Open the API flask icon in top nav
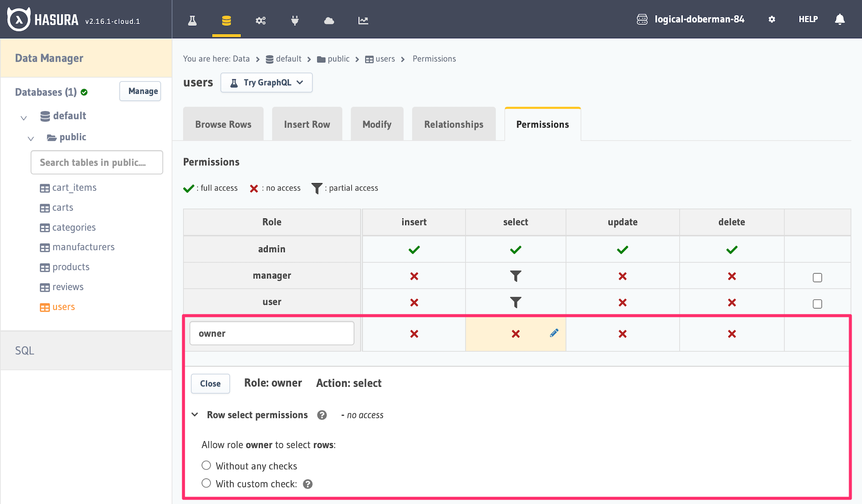 click(192, 20)
